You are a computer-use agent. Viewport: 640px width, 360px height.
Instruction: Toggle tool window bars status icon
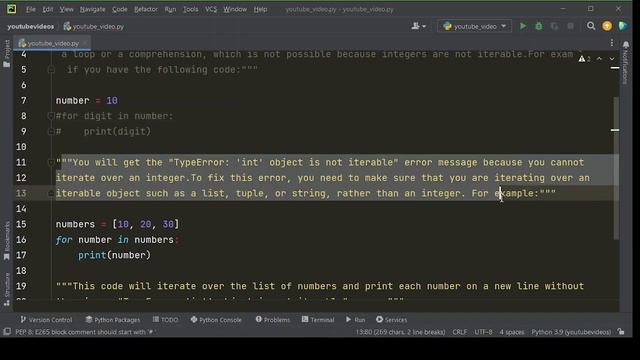tap(7, 332)
